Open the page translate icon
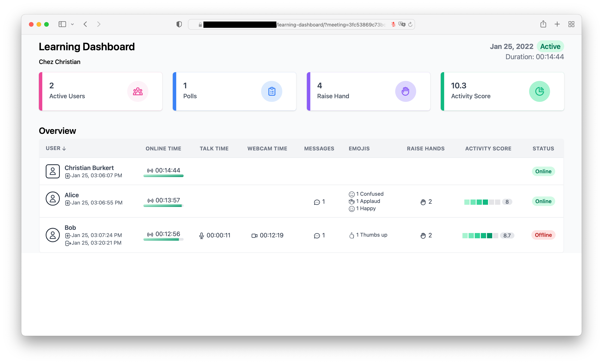This screenshot has width=603, height=364. 402,24
